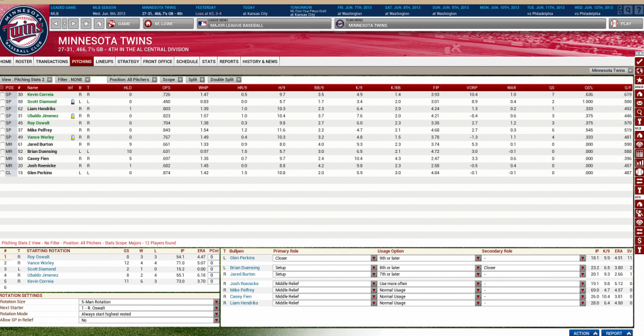Click the search magnifier icon top right
The image size is (644, 336).
tap(628, 9)
